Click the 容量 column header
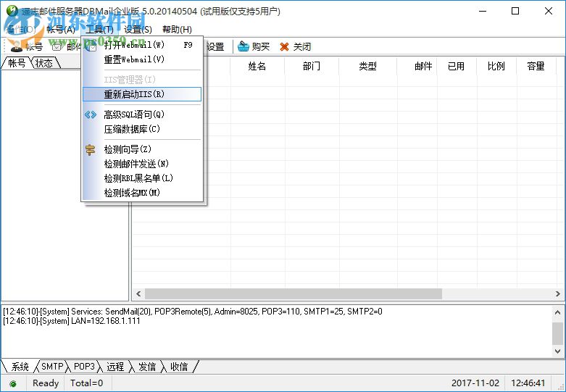The width and height of the screenshot is (566, 392). [536, 67]
